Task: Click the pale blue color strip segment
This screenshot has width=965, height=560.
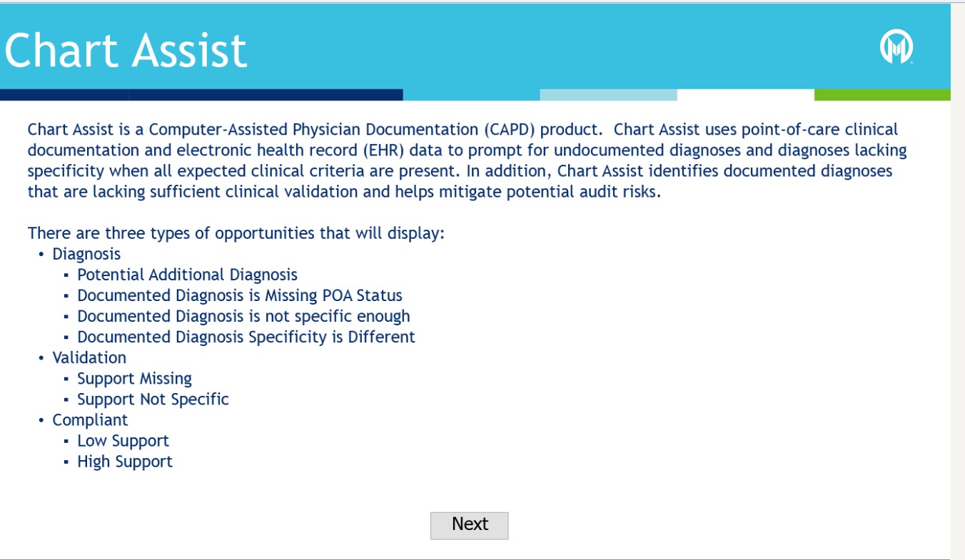Action: [x=608, y=95]
